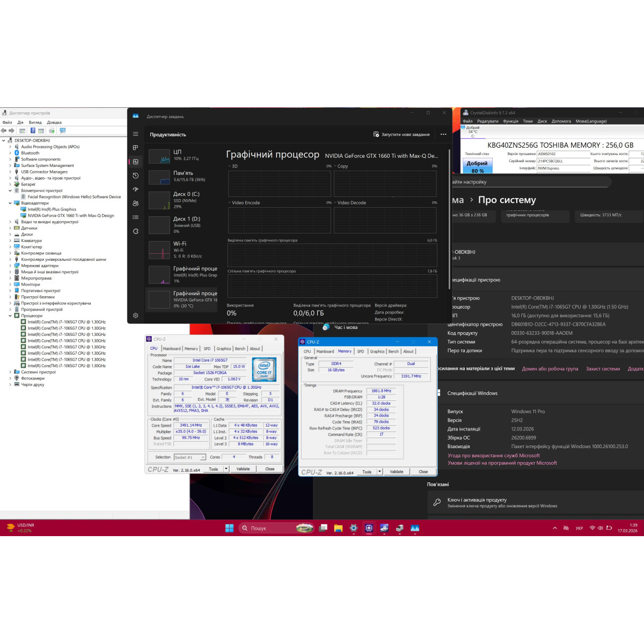Image resolution: width=644 pixels, height=644 pixels.
Task: Click the Update driver icon in Device Manager toolbar
Action: coord(52,130)
